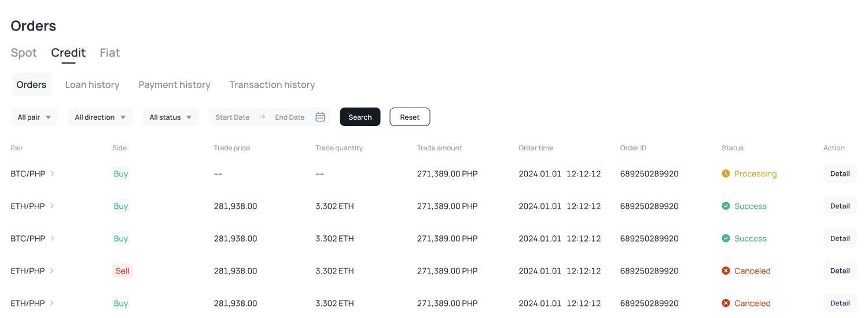
Task: Open the All status filter dropdown
Action: click(x=171, y=117)
